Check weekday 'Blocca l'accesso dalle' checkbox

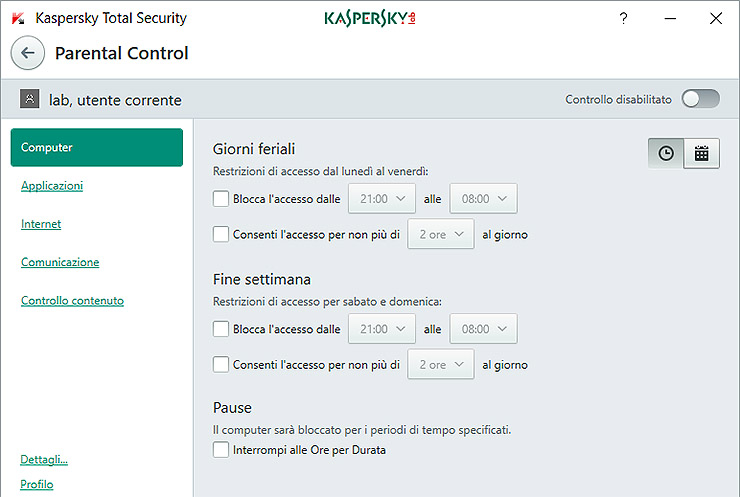click(221, 199)
